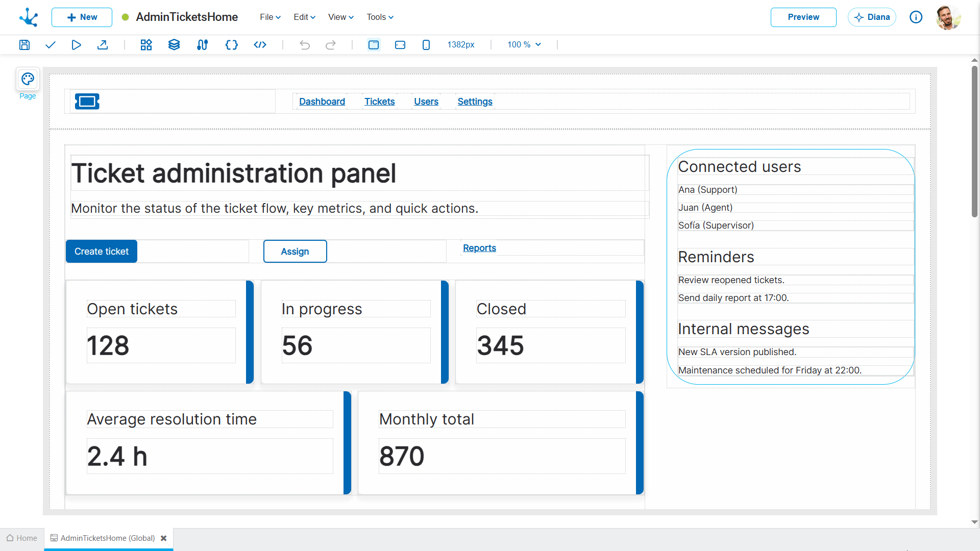Click the Save icon in toolbar
980x551 pixels.
(24, 45)
